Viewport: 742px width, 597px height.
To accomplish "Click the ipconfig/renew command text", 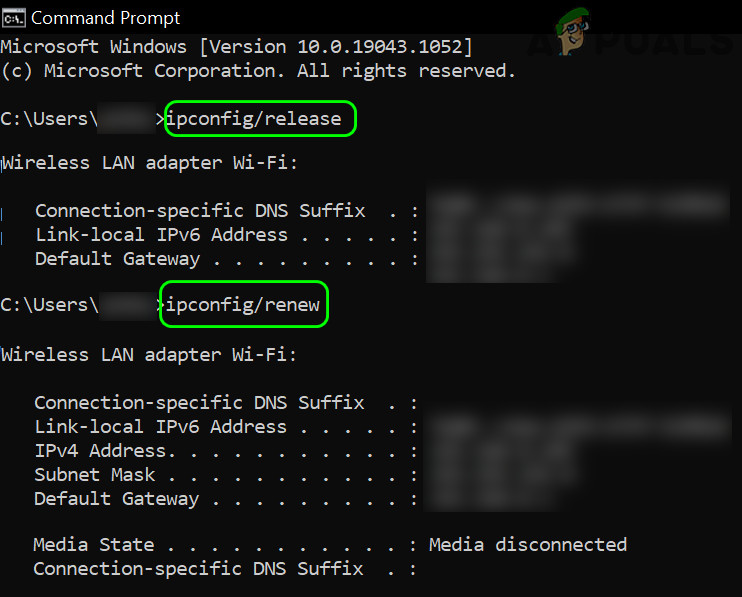I will click(243, 305).
